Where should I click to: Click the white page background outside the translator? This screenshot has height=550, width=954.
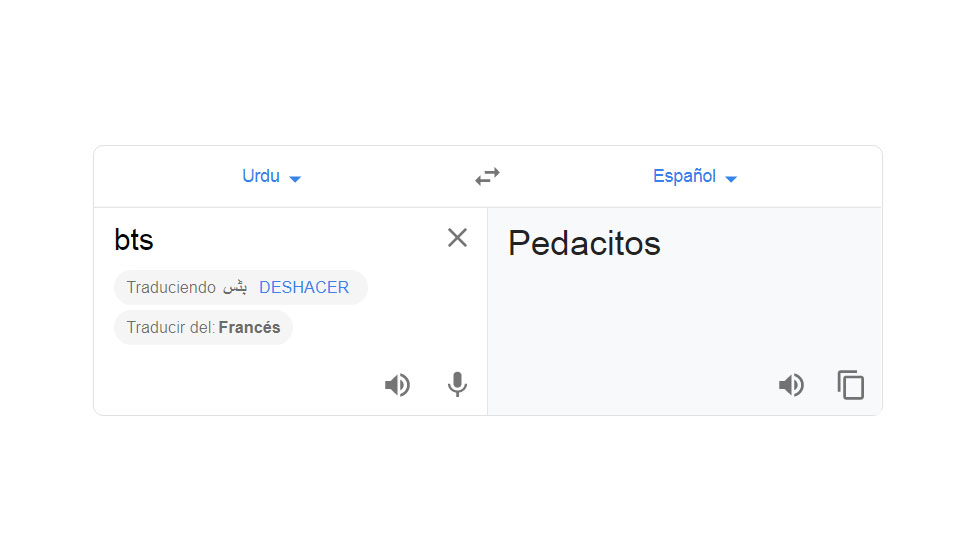click(477, 480)
